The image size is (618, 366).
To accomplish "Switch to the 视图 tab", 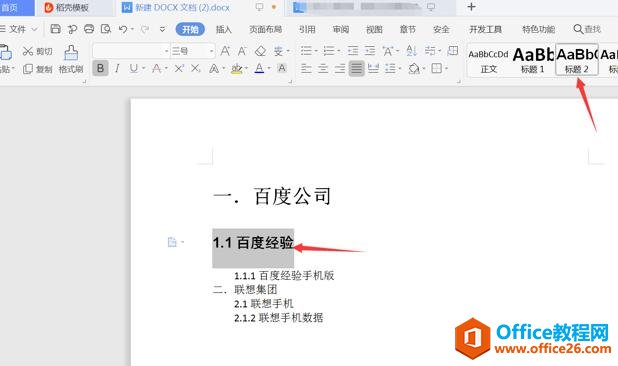I will 374,29.
